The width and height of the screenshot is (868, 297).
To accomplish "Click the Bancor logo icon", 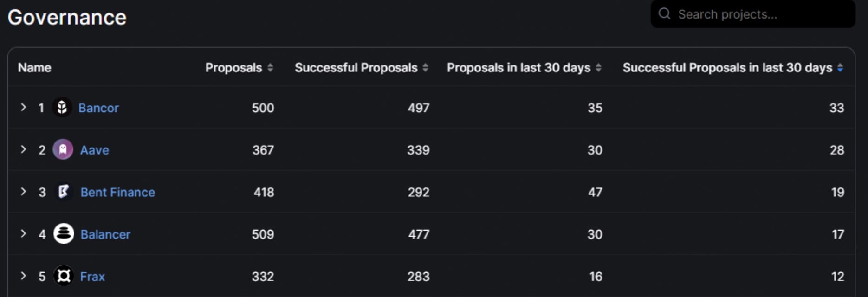I will (x=62, y=108).
